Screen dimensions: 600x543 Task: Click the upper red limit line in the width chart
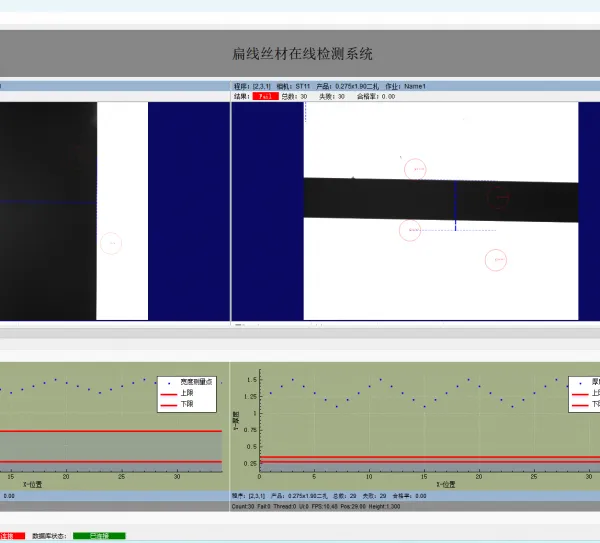111,431
